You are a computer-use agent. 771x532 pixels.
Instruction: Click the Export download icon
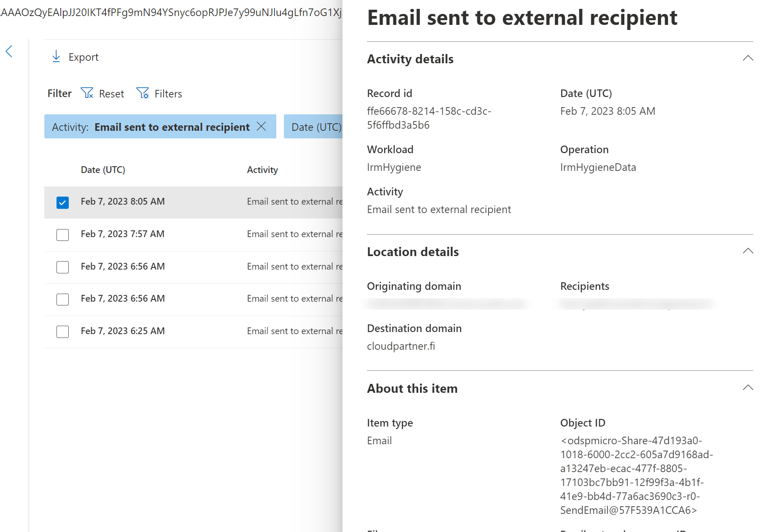(56, 57)
